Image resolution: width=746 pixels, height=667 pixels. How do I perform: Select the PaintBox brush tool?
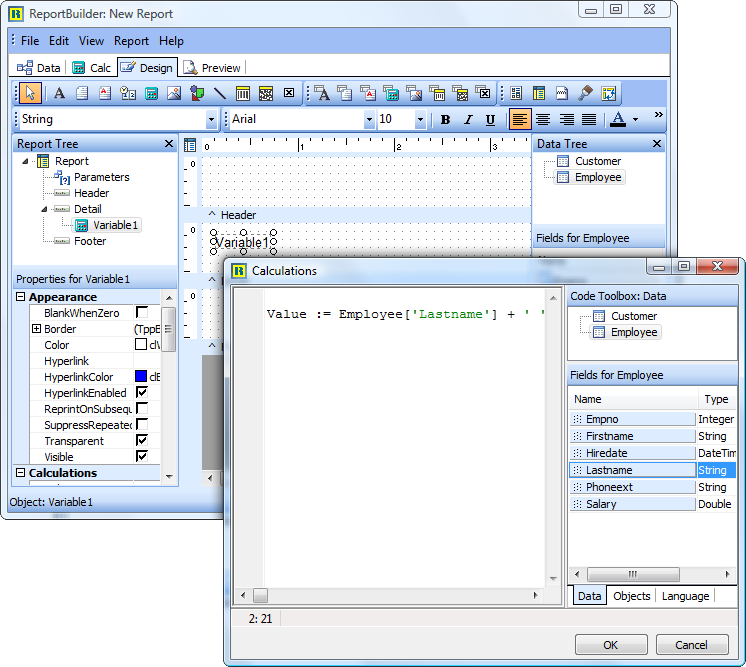[x=585, y=93]
